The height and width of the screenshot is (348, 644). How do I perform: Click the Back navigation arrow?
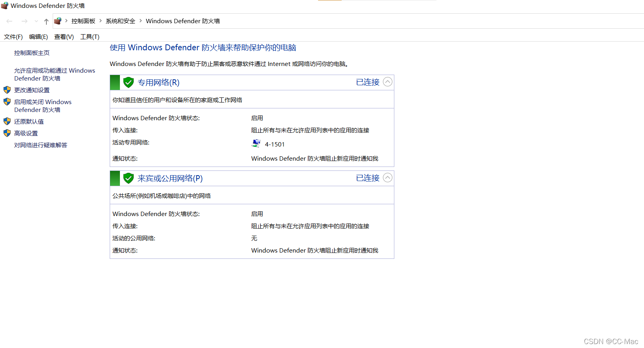(9, 21)
